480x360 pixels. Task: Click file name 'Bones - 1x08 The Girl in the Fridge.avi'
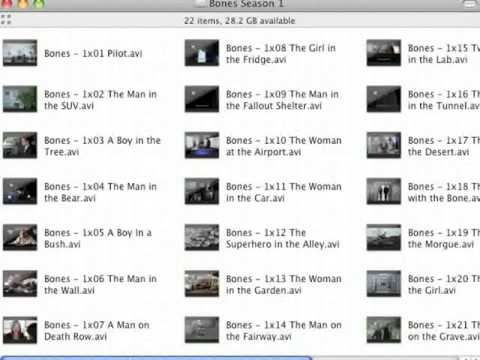(x=281, y=54)
